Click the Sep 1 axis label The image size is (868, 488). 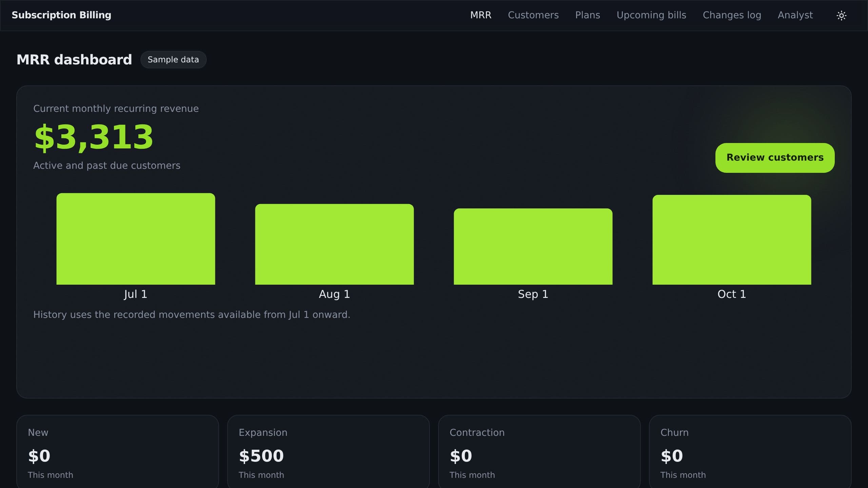click(x=533, y=294)
